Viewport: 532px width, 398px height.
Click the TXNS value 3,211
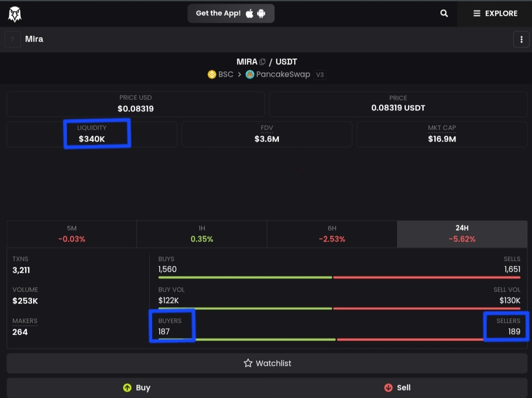21,270
